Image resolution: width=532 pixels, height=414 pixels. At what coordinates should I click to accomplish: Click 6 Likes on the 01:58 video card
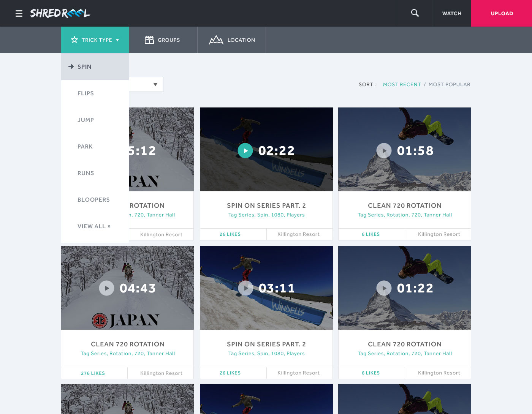click(x=371, y=234)
